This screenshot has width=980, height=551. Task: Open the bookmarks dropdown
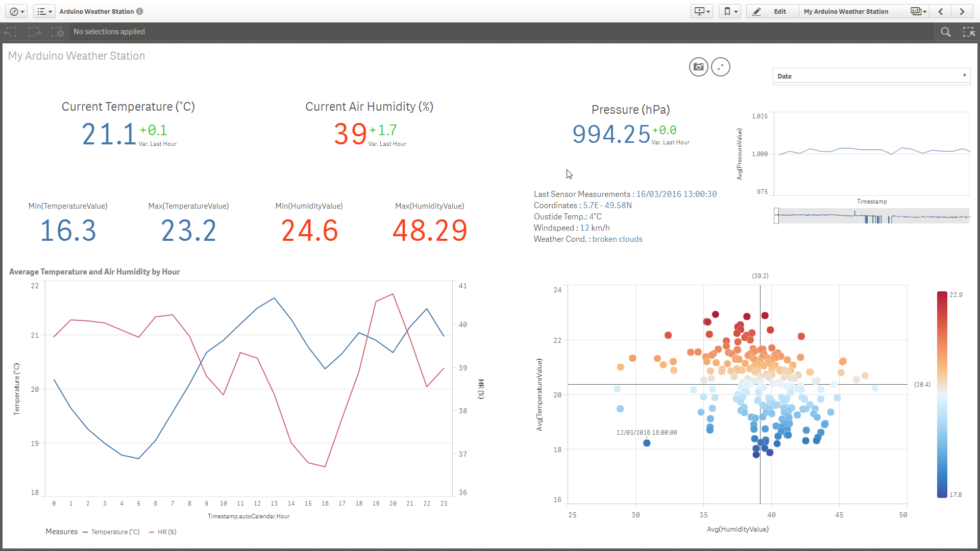click(730, 11)
